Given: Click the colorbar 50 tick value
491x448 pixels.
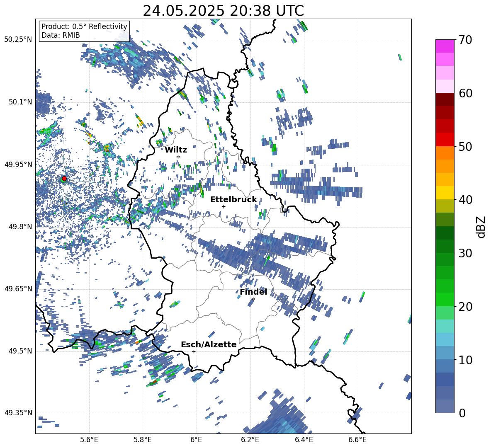Looking at the screenshot, I should point(465,147).
